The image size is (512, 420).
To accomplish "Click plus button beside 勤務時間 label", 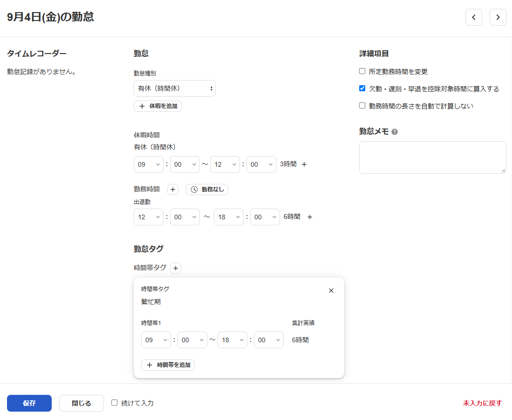I will pyautogui.click(x=173, y=189).
